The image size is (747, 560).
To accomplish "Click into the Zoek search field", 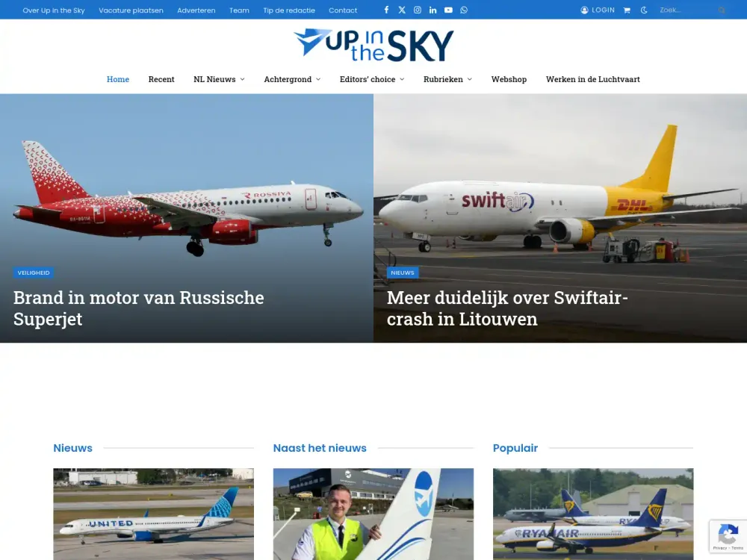I will tap(686, 10).
